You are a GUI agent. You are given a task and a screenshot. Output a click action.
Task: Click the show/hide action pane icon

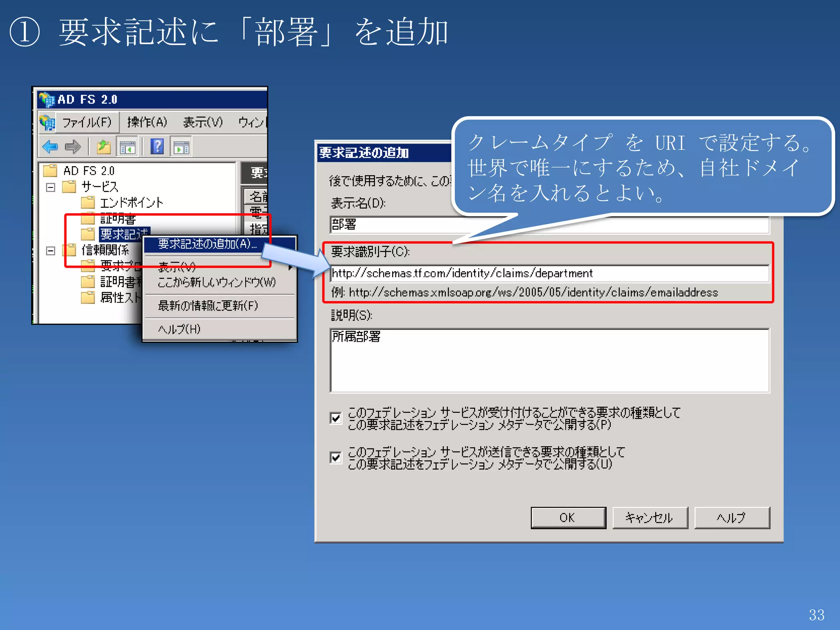click(181, 146)
